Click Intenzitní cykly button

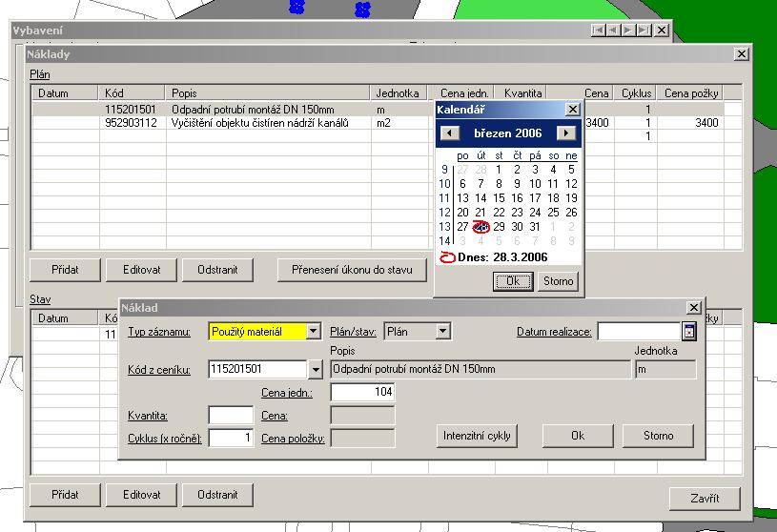click(x=477, y=436)
